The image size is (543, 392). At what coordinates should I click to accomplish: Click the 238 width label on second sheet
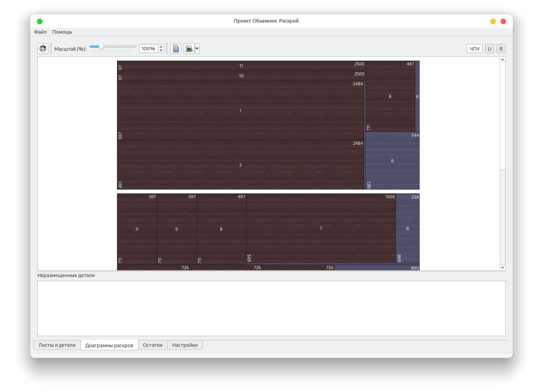[415, 197]
